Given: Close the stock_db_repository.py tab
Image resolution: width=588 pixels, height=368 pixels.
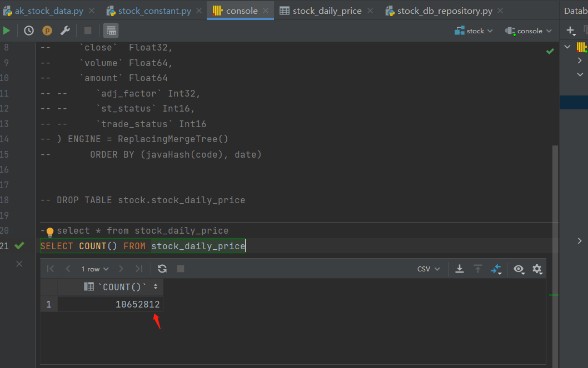Looking at the screenshot, I should [500, 11].
